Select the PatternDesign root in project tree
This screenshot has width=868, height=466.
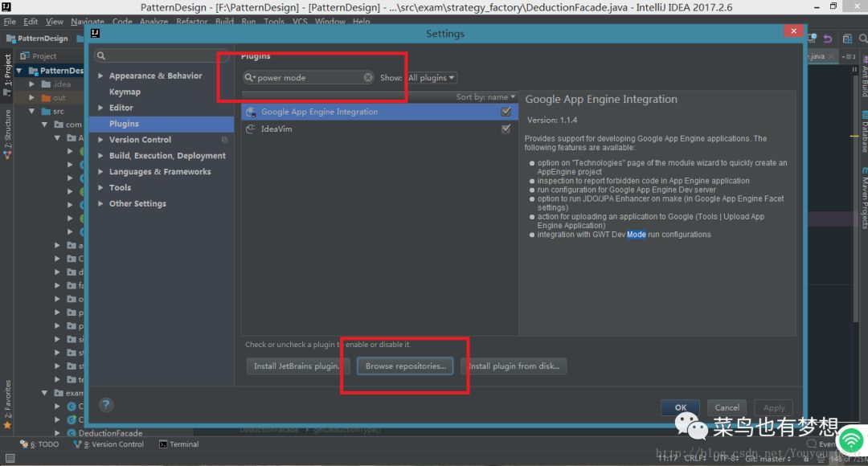click(61, 71)
